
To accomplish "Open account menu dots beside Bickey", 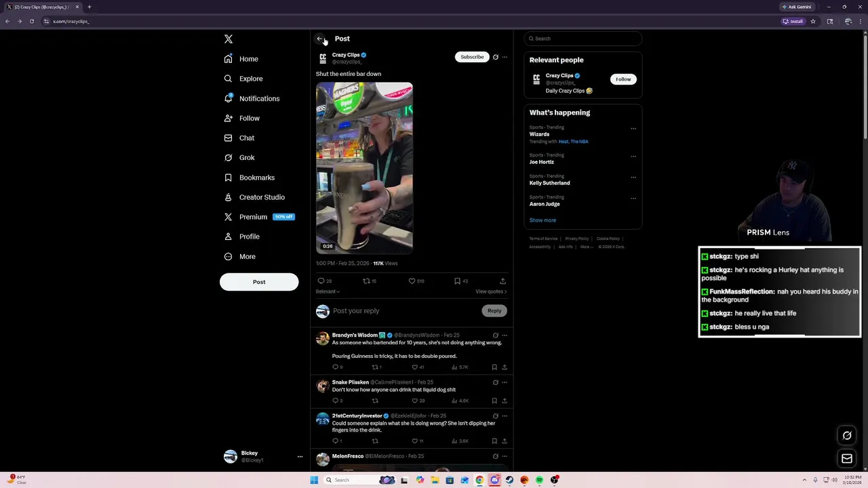I will point(300,457).
